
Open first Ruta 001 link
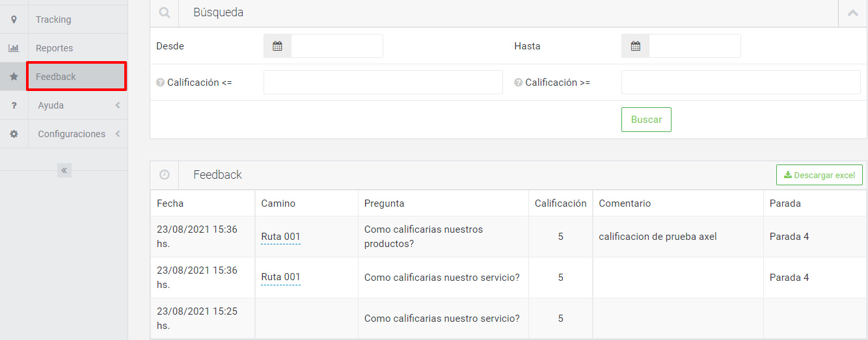coord(280,237)
